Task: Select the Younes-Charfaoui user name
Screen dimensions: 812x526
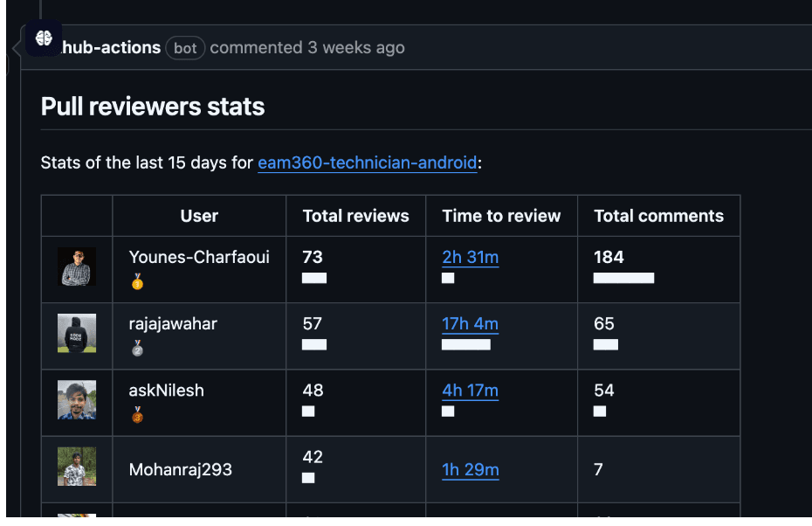Action: 199,257
